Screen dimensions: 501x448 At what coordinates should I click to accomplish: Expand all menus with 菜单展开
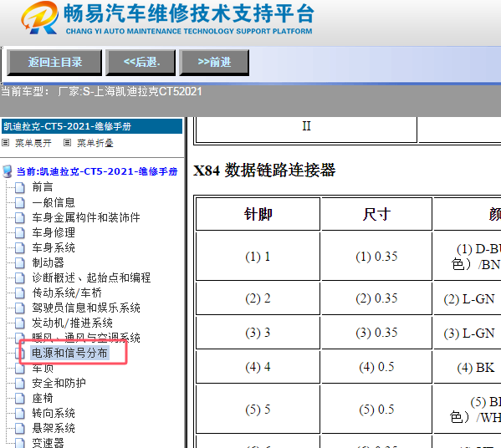point(33,143)
